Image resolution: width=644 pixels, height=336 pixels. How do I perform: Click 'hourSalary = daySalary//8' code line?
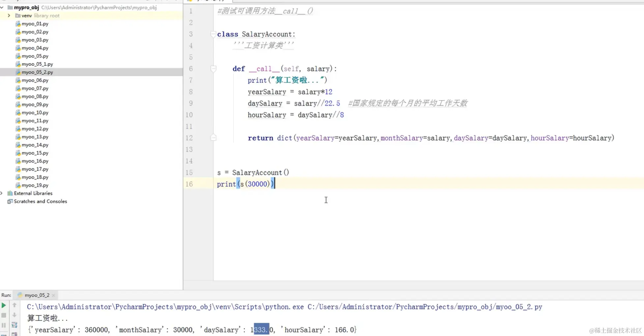coord(296,115)
